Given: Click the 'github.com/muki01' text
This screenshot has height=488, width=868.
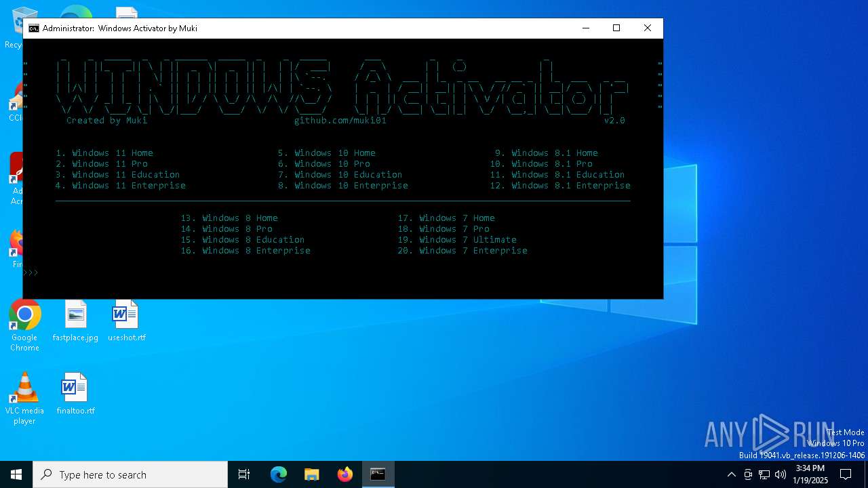Looking at the screenshot, I should (340, 121).
